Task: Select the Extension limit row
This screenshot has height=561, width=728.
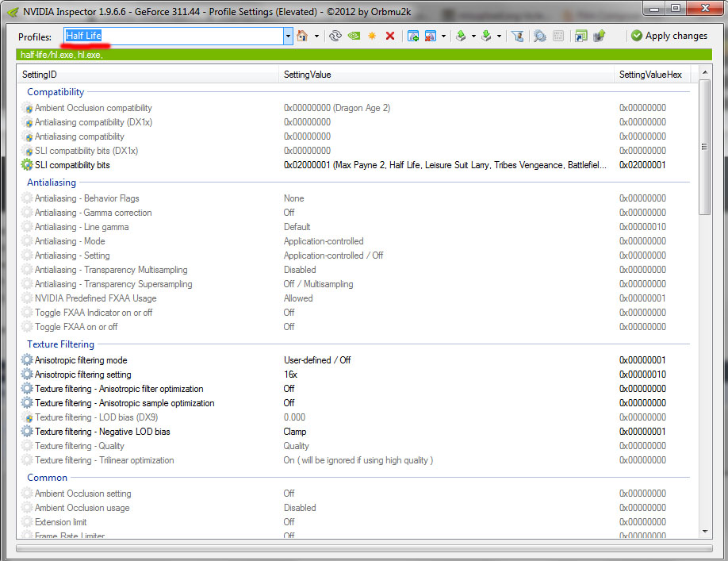Action: click(355, 522)
